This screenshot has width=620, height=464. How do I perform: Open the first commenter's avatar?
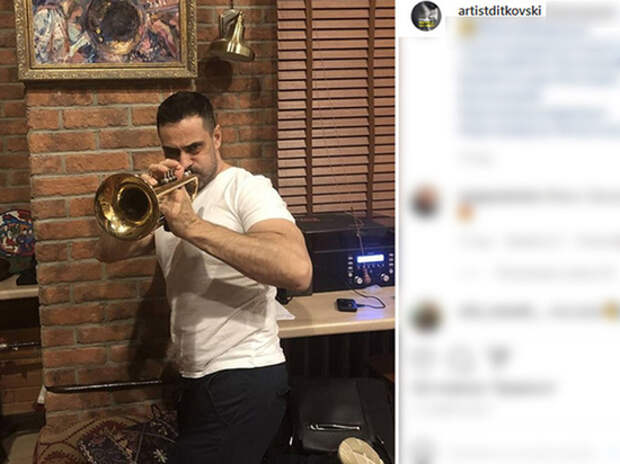click(426, 201)
